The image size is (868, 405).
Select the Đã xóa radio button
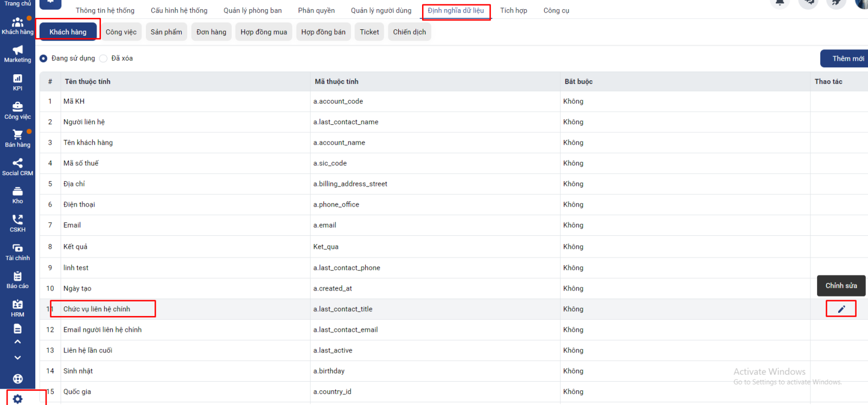(103, 59)
